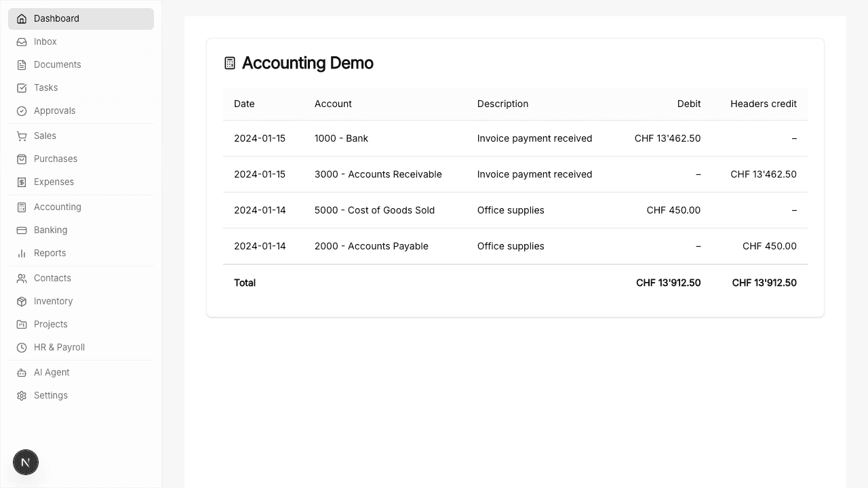Click the Banking card icon
Image resolution: width=868 pixels, height=488 pixels.
(22, 230)
